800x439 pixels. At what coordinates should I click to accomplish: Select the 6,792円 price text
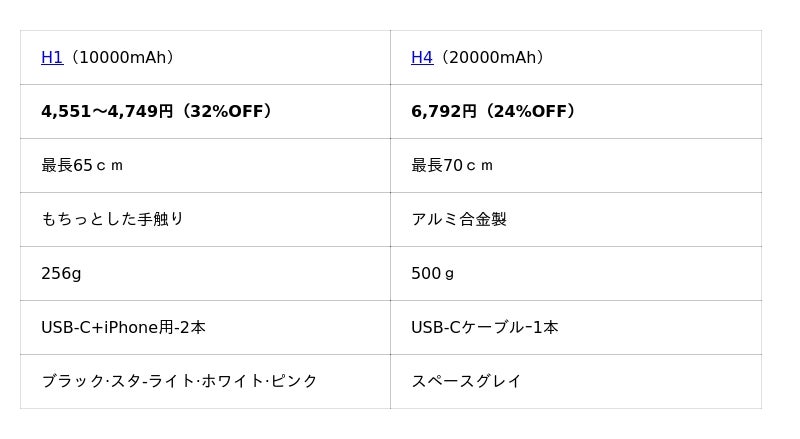point(443,112)
